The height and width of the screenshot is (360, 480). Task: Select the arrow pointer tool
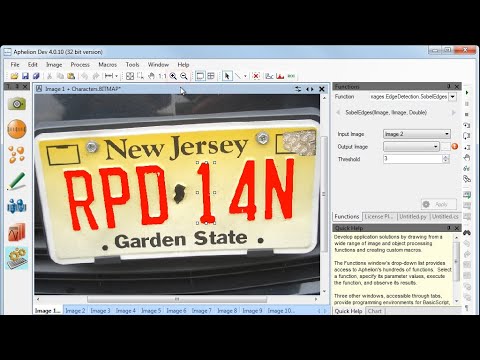227,76
